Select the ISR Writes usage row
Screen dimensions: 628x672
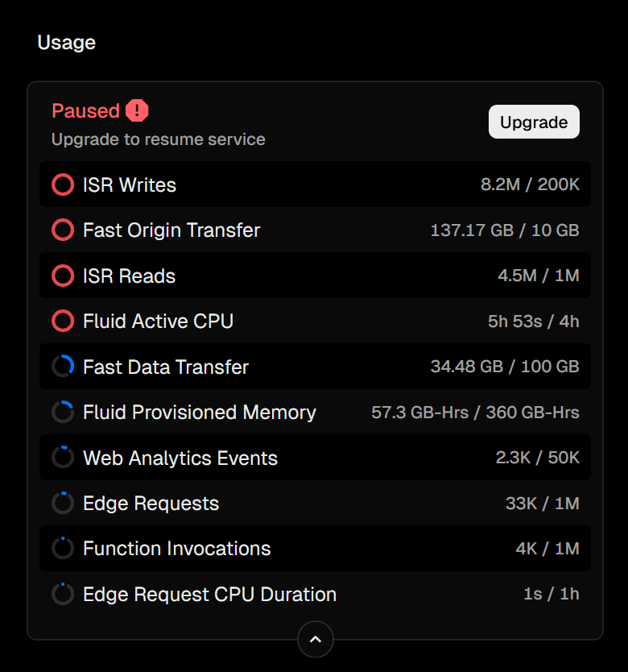(314, 185)
